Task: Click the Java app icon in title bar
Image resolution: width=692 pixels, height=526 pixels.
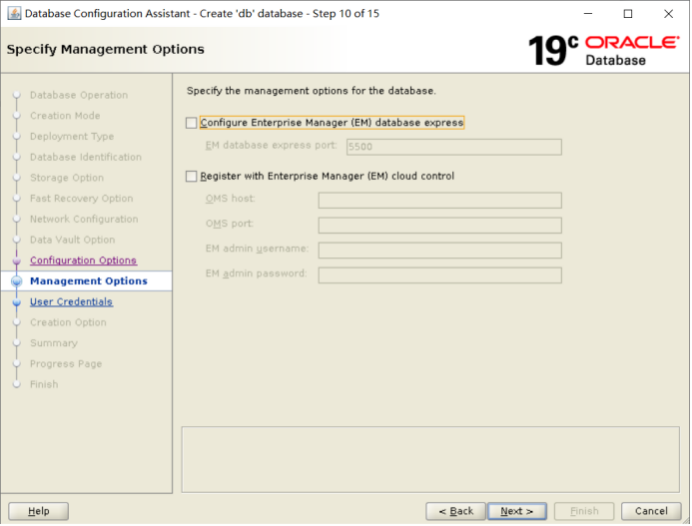Action: [x=14, y=14]
